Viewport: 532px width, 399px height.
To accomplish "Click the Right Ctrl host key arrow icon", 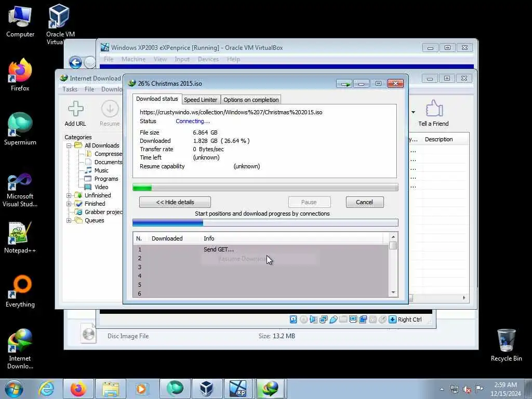I will coord(393,320).
